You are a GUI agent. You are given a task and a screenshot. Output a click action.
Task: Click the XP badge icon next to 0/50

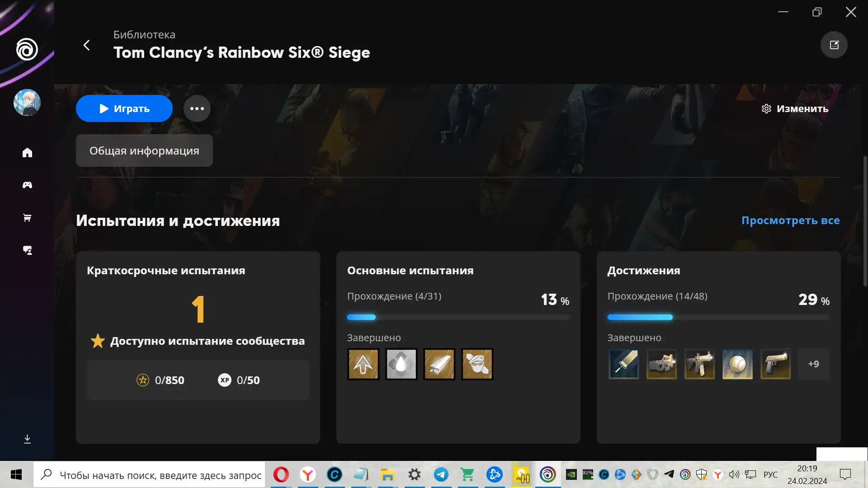225,380
